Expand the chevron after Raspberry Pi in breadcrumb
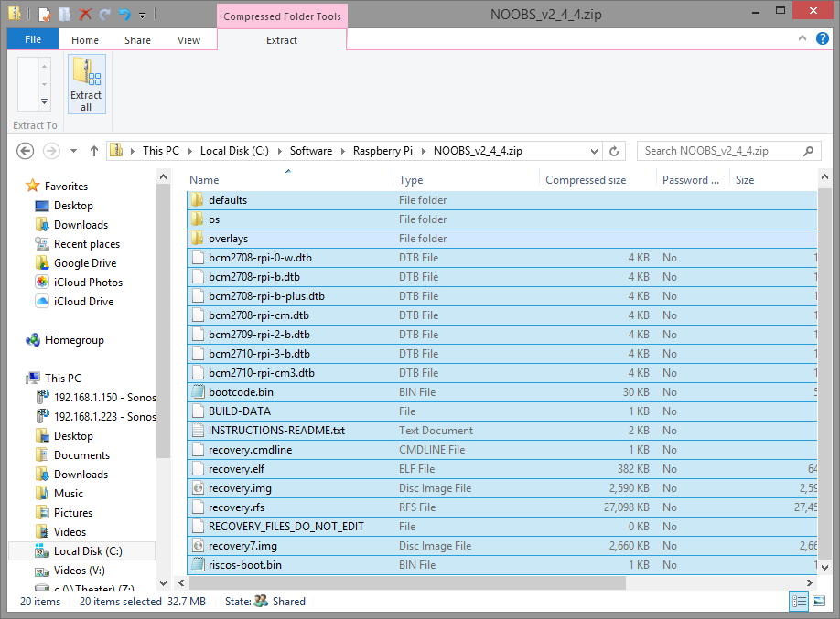The width and height of the screenshot is (840, 619). (x=424, y=152)
